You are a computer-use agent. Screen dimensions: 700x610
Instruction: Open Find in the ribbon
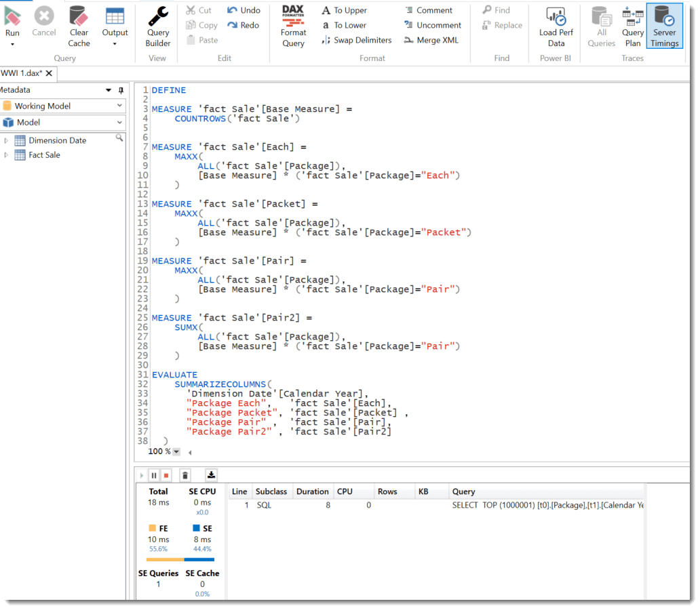coord(496,9)
